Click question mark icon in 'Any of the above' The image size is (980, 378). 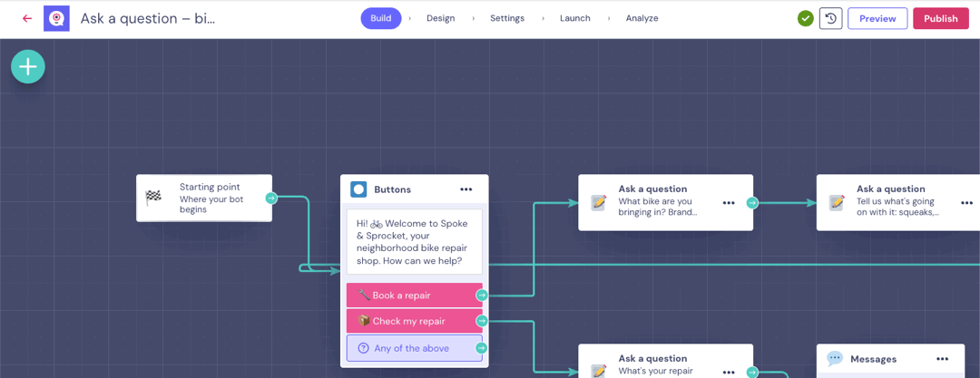pyautogui.click(x=363, y=348)
